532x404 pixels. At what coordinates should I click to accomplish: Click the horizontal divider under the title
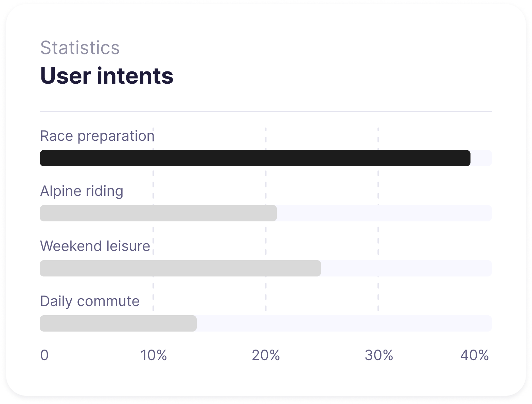pos(266,112)
